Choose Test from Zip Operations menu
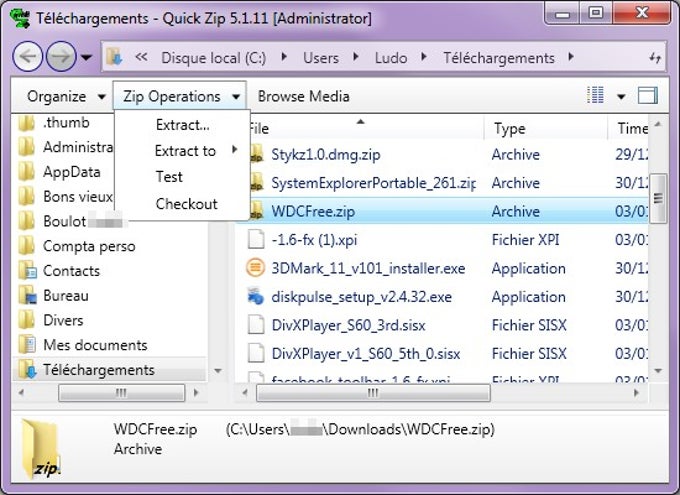Viewport: 680px width, 495px height. 182,177
